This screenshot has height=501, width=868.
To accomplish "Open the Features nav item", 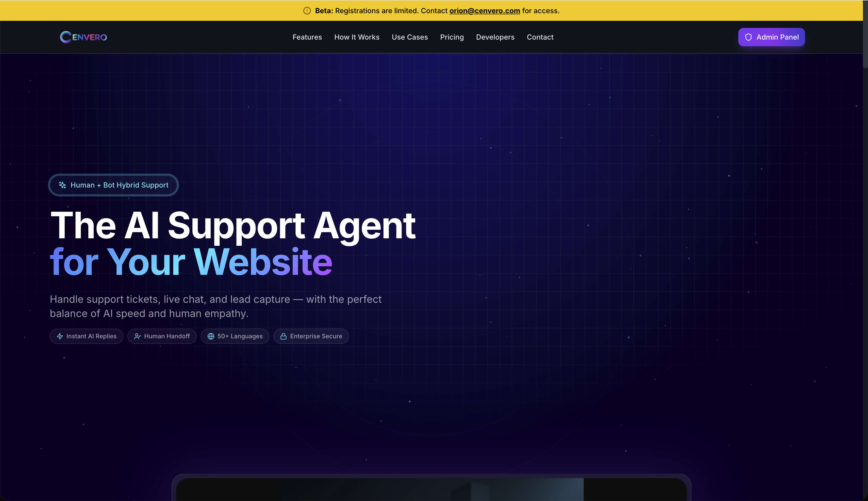I will [307, 37].
